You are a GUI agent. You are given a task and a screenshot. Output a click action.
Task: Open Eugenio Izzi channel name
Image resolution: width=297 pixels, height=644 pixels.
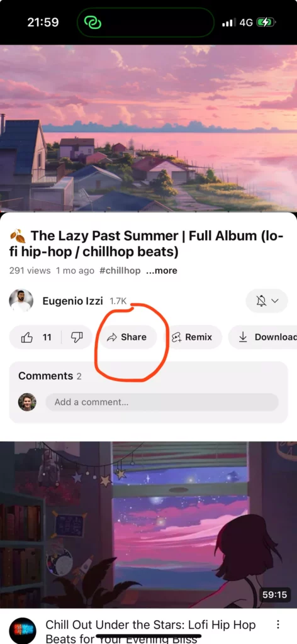[72, 301]
